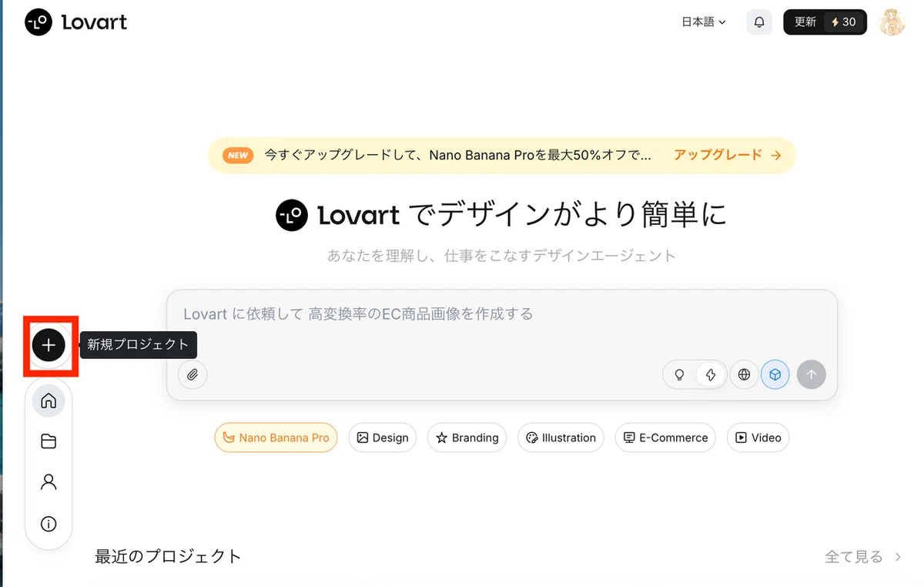This screenshot has width=924, height=587.
Task: Click the あなたを理解し subtitle text
Action: click(x=501, y=256)
